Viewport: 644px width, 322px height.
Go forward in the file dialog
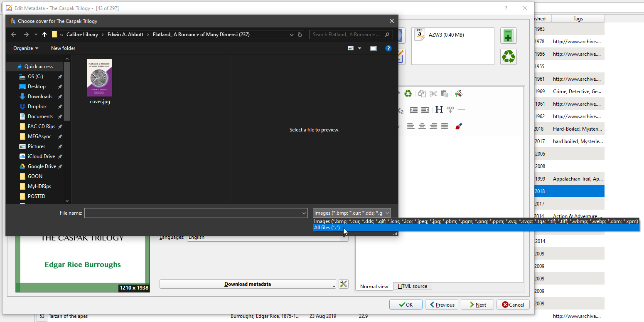point(26,35)
